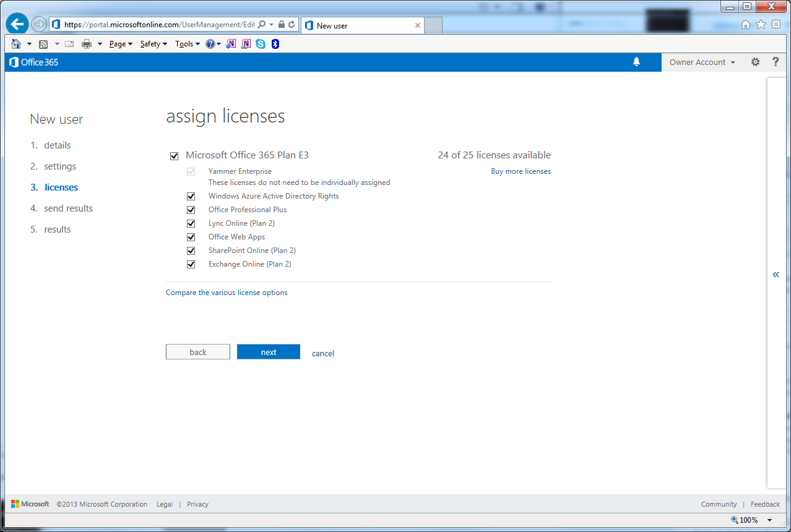The image size is (791, 532).
Task: Uncheck Microsoft Office 365 Plan E3
Action: pos(174,156)
